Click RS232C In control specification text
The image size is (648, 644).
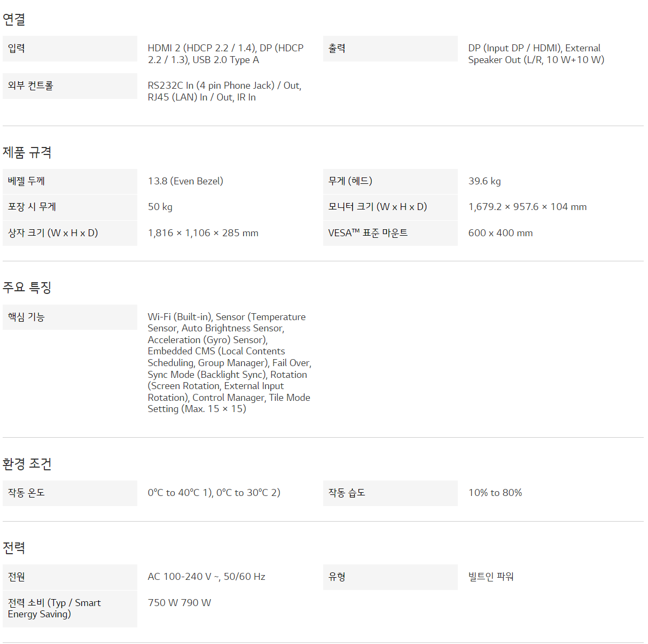[224, 91]
